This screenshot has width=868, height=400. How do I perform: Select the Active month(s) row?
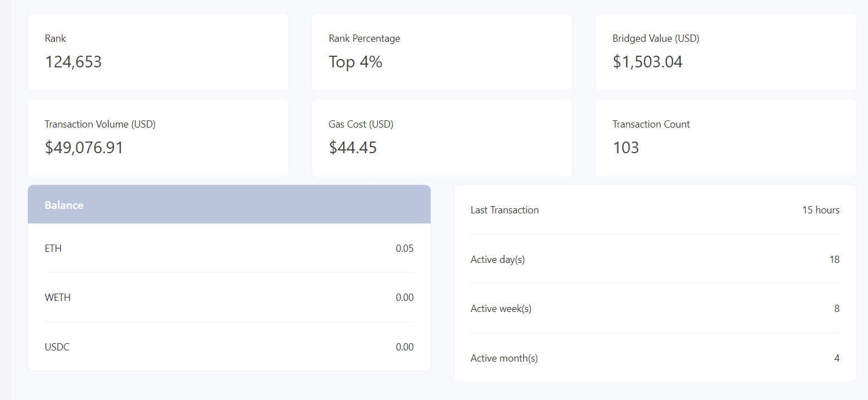(655, 358)
